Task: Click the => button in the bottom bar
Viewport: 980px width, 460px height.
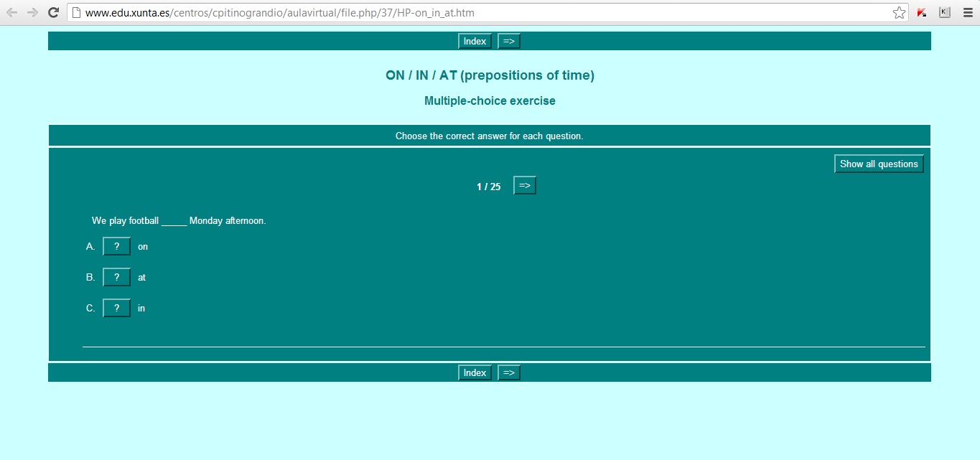Action: point(508,372)
